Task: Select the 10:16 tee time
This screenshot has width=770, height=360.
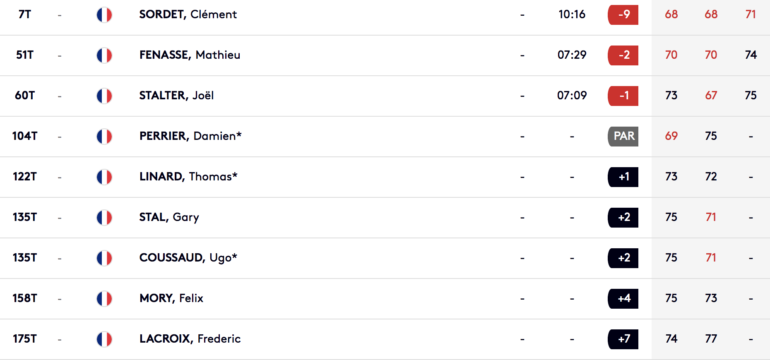Action: (x=572, y=15)
